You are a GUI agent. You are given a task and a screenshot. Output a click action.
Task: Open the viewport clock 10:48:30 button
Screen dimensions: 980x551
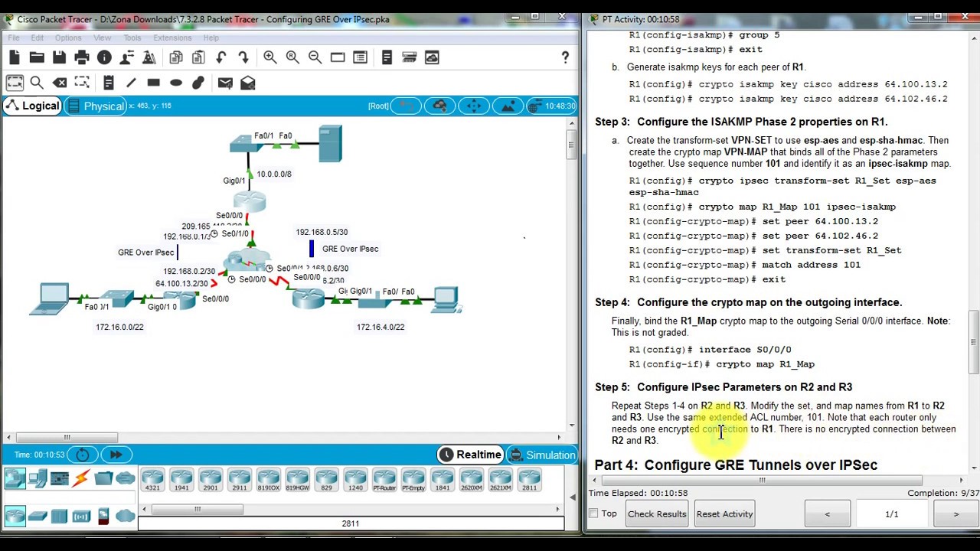coord(551,106)
